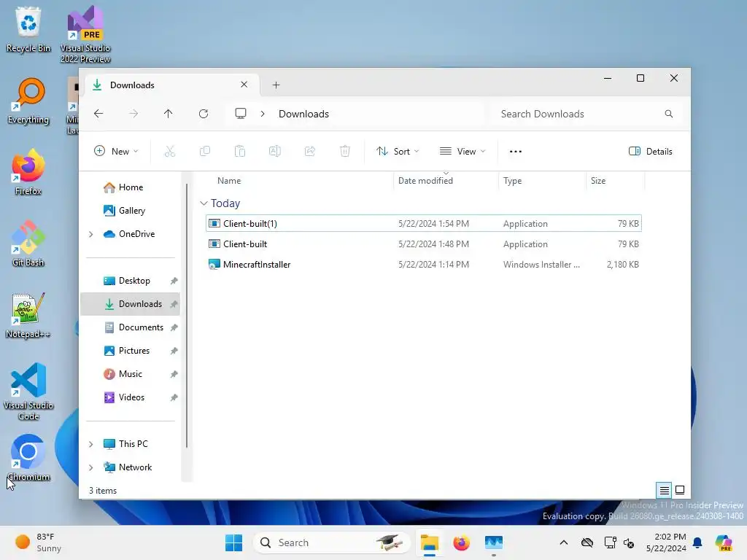The height and width of the screenshot is (560, 747).
Task: Select the Client-built(1) file
Action: [424, 224]
